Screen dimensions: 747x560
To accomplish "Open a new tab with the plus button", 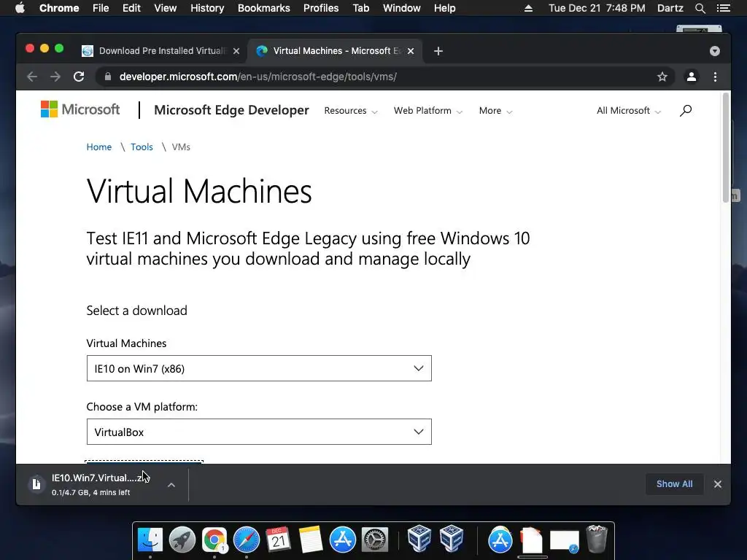I will [438, 51].
